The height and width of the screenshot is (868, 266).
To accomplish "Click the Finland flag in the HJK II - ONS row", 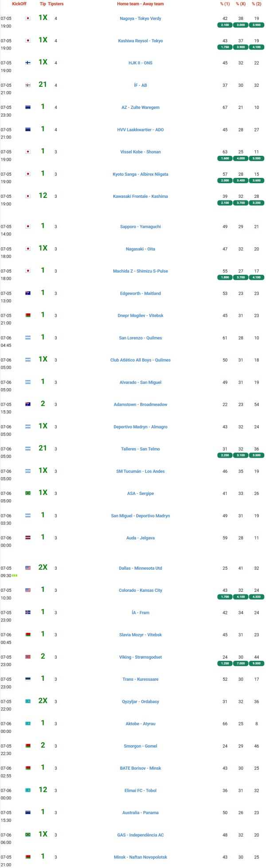I will (28, 63).
